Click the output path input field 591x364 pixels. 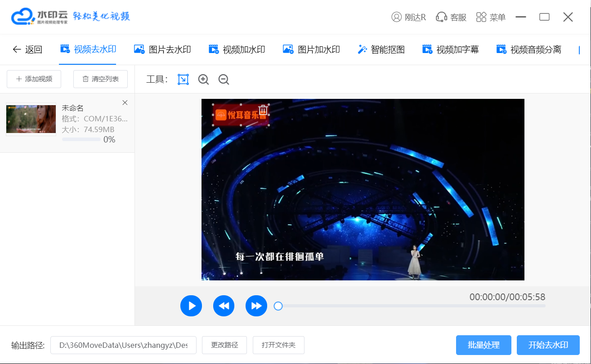[123, 345]
